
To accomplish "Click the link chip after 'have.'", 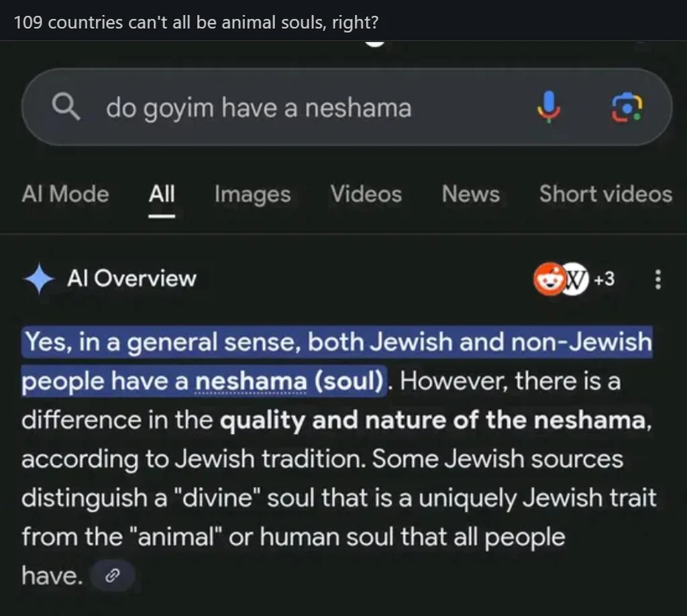I will [x=113, y=575].
